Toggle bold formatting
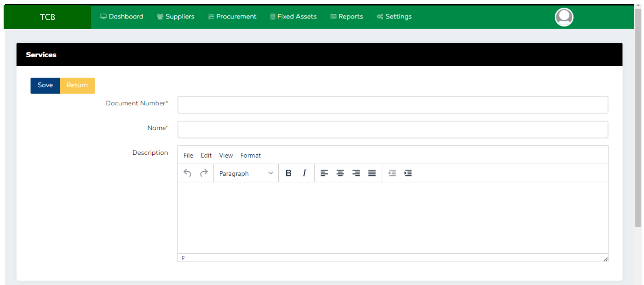This screenshot has width=644, height=285. tap(288, 173)
